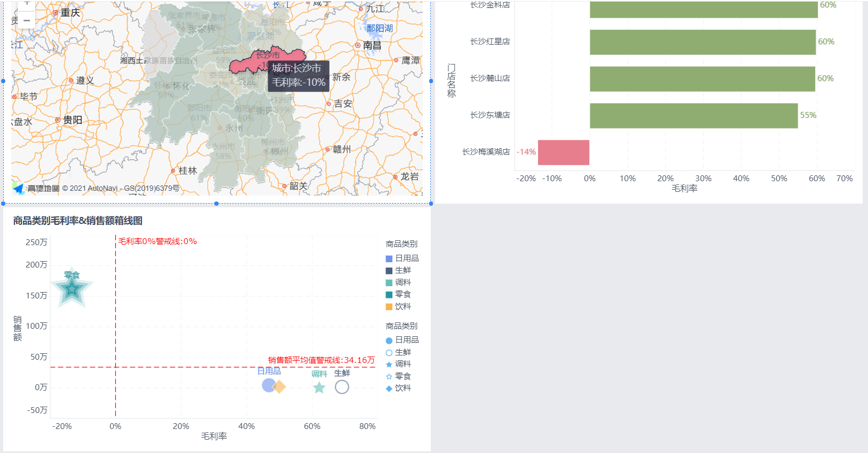The height and width of the screenshot is (453, 868).
Task: Click 重庆 city label on map
Action: point(70,13)
